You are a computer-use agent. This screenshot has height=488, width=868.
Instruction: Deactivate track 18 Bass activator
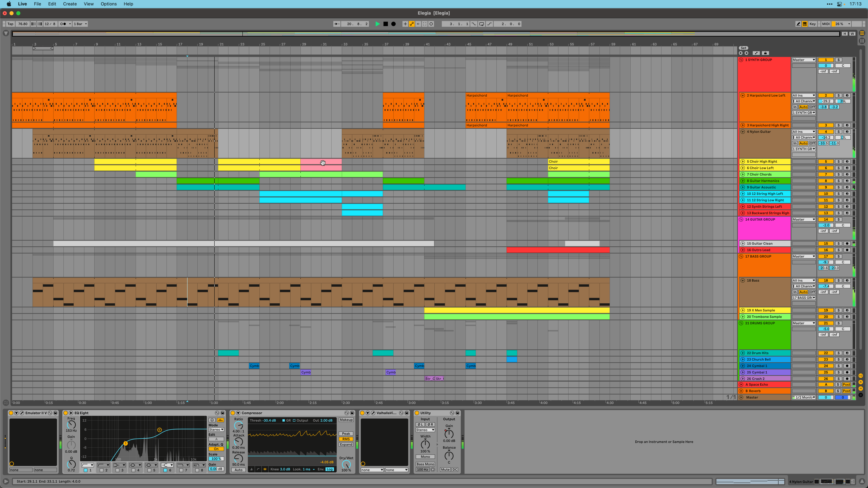(x=826, y=280)
